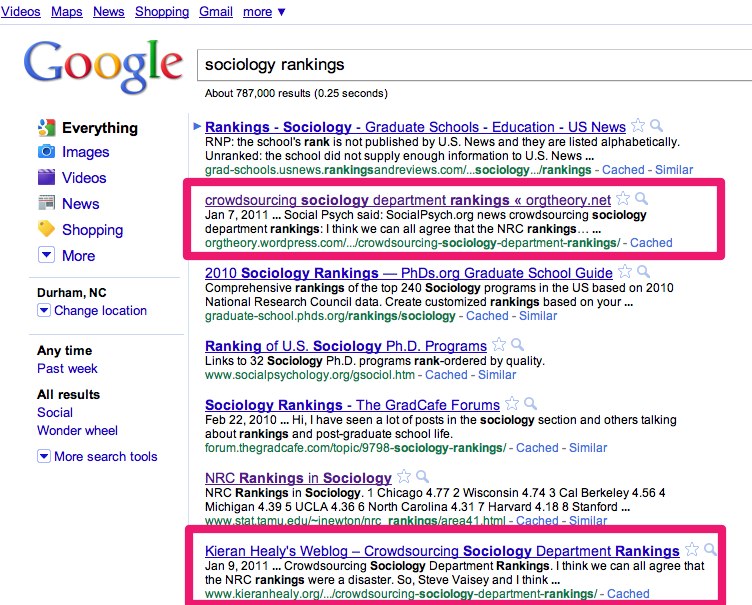Preview the GradCafe Forums result with magnifier
Viewport: 752px width, 605px height.
530,403
